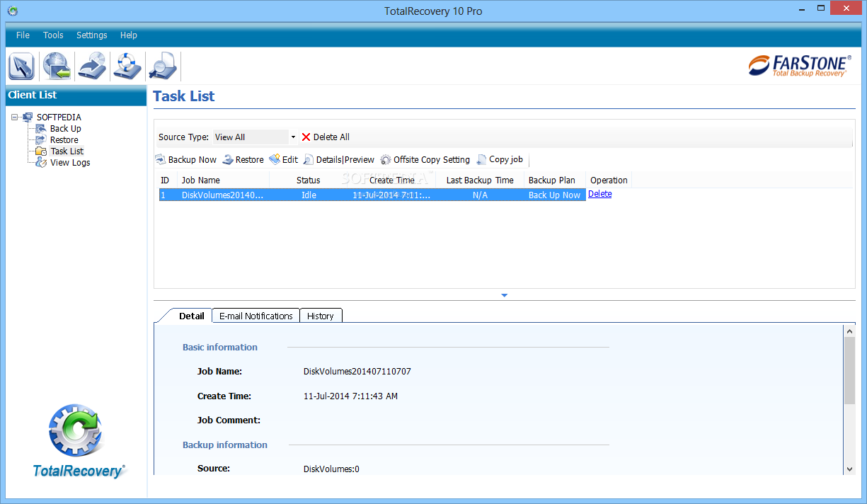Click the Backup Now action icon
The width and height of the screenshot is (867, 504).
(160, 160)
